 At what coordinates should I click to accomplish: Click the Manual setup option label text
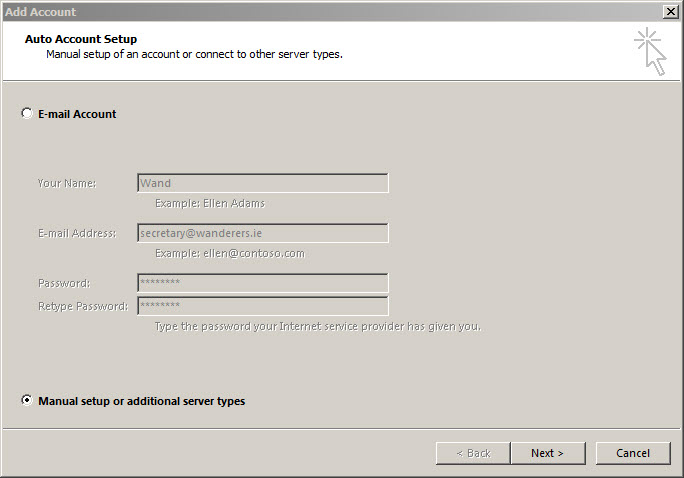pos(141,401)
